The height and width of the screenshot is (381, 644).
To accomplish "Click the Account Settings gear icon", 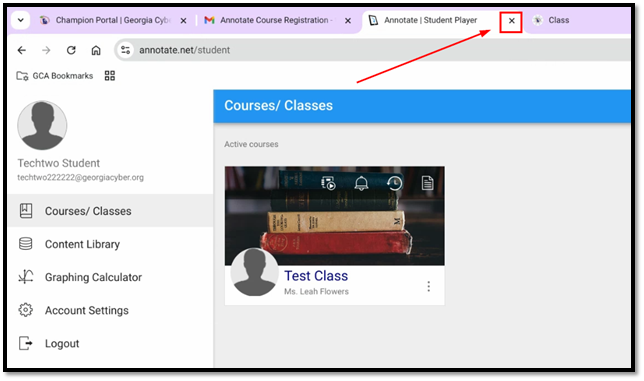I will (25, 310).
